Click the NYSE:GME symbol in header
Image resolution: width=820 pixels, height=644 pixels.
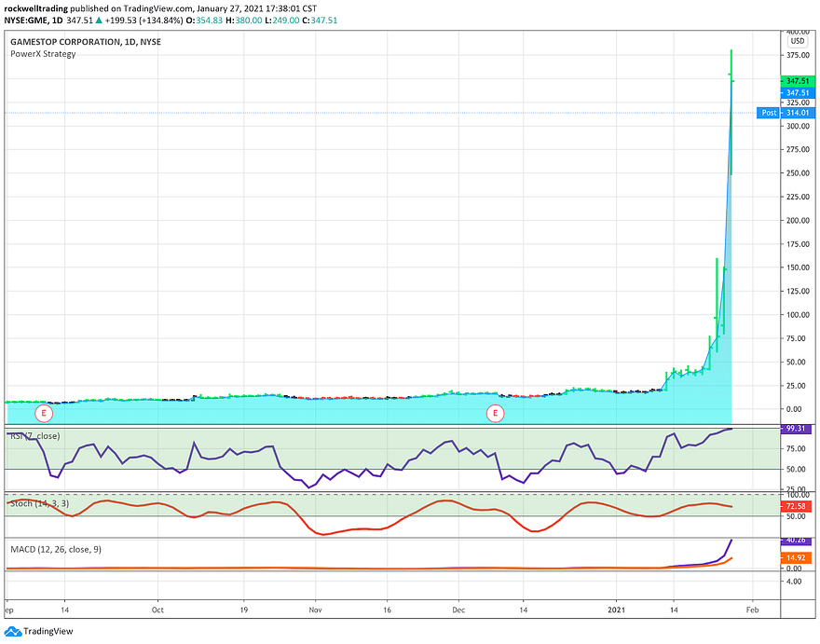pos(26,21)
